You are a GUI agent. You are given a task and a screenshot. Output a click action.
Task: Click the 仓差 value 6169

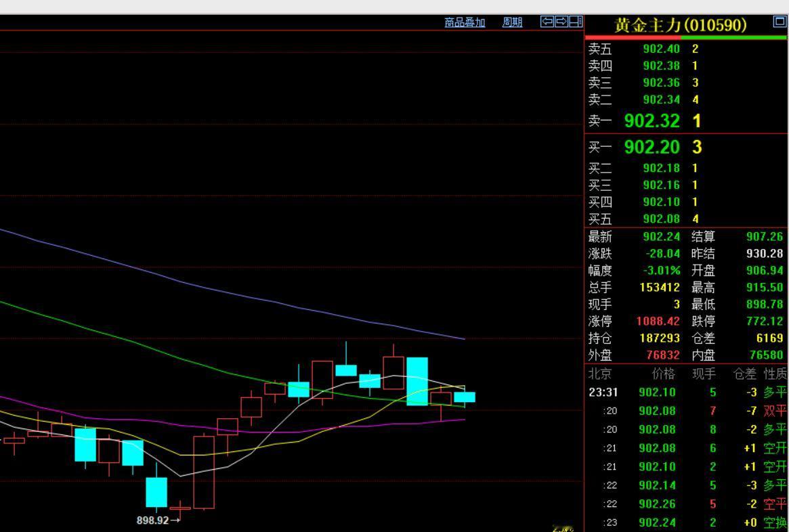pos(770,338)
